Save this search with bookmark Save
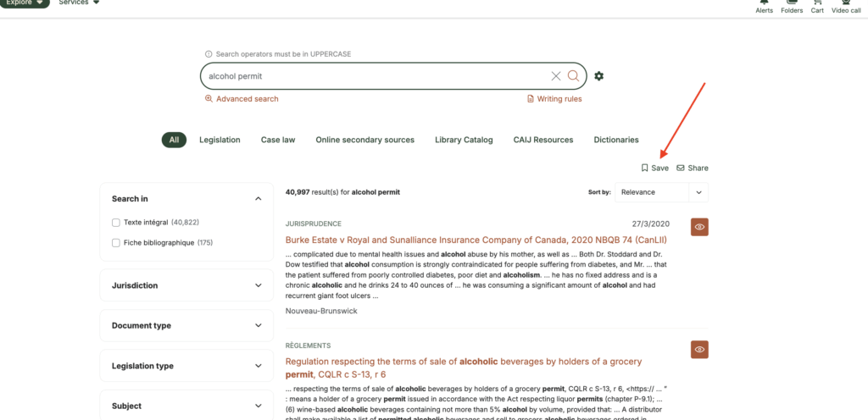The image size is (868, 420). click(654, 168)
